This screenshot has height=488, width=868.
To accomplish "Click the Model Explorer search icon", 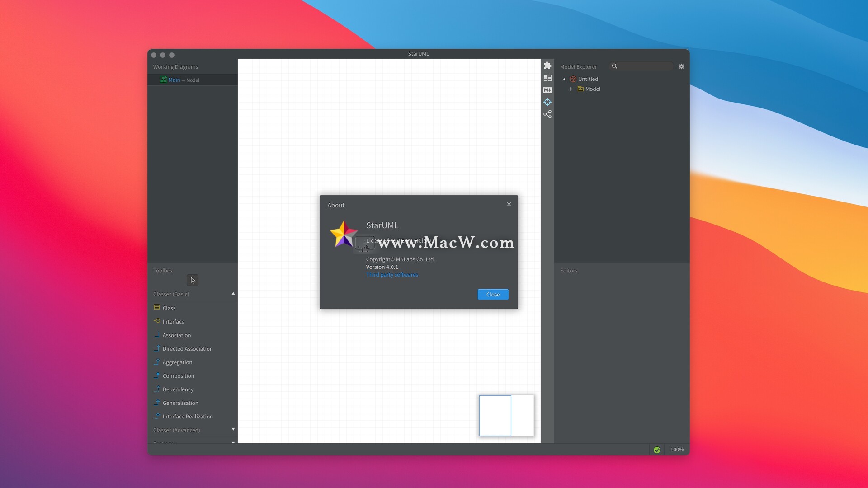I will (614, 66).
